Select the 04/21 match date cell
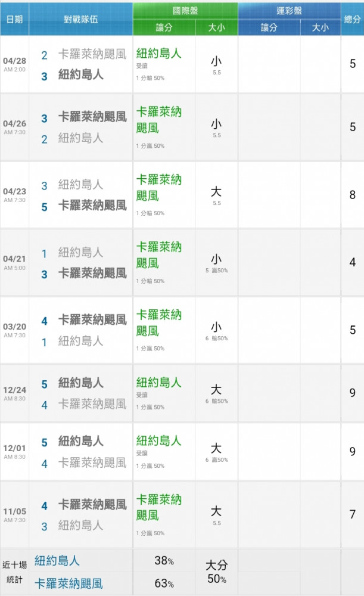Viewport: 364px width, 596px height. pyautogui.click(x=14, y=262)
